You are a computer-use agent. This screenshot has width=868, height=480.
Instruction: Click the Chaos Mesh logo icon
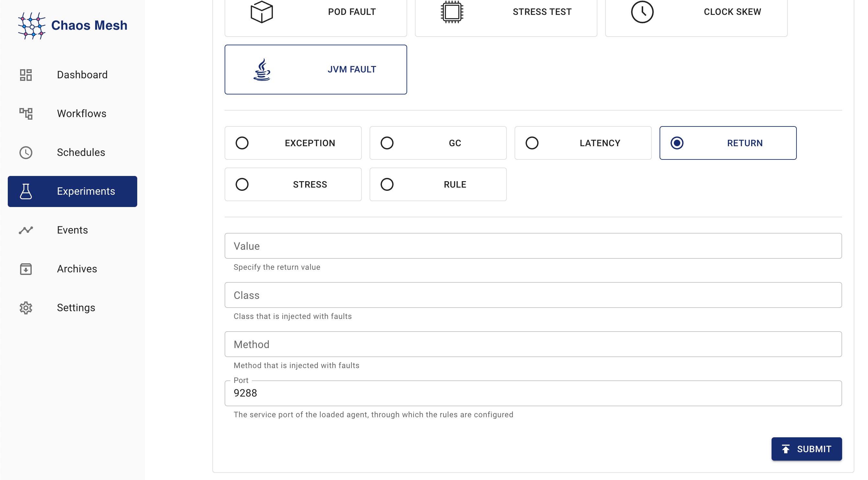click(32, 26)
